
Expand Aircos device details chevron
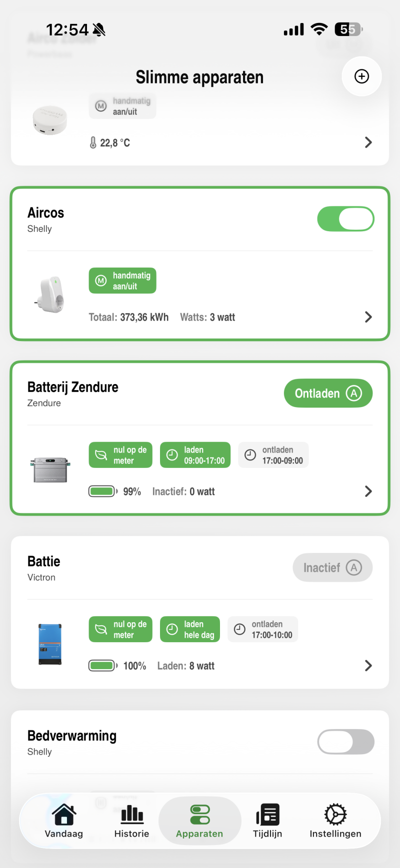tap(368, 317)
